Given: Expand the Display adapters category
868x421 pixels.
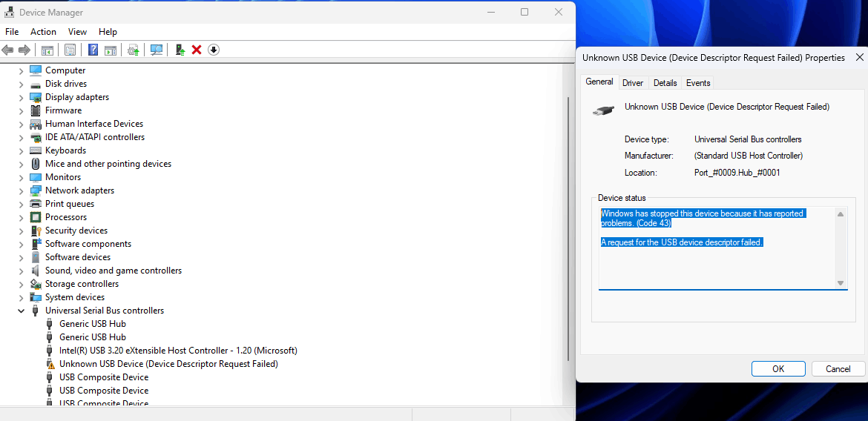Looking at the screenshot, I should (x=21, y=97).
